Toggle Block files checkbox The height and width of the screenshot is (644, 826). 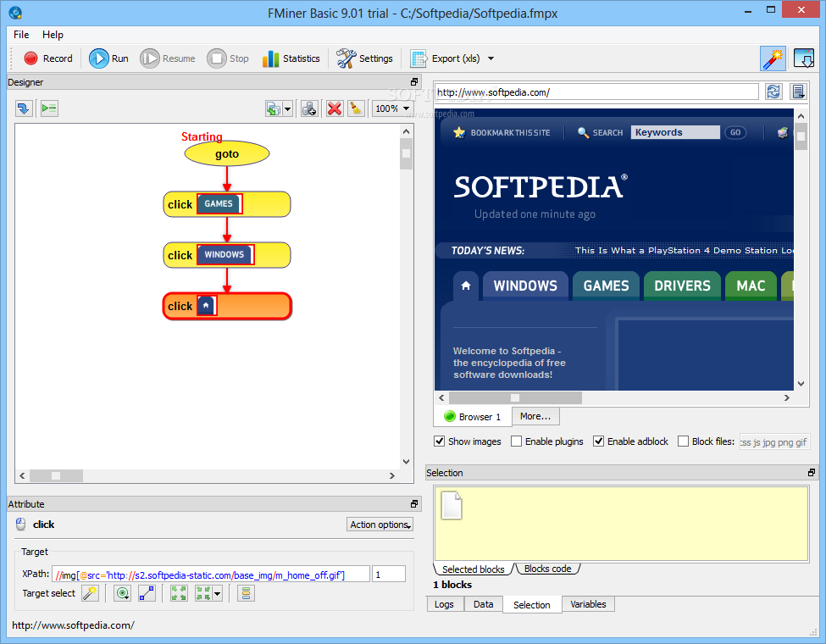pos(683,441)
